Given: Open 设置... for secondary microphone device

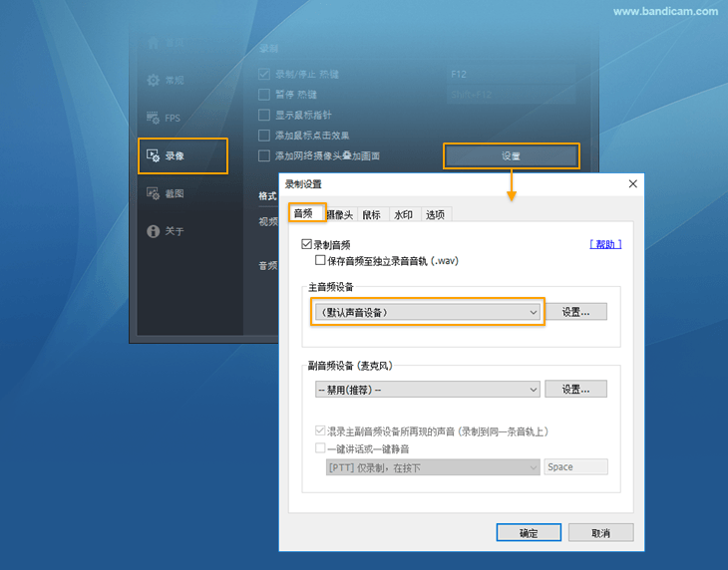Looking at the screenshot, I should [x=575, y=389].
